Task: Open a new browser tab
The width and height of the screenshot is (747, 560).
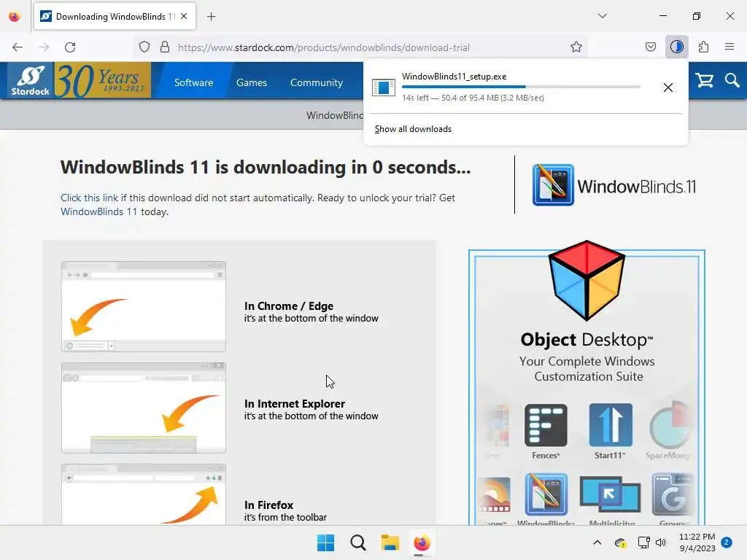Action: (x=212, y=17)
